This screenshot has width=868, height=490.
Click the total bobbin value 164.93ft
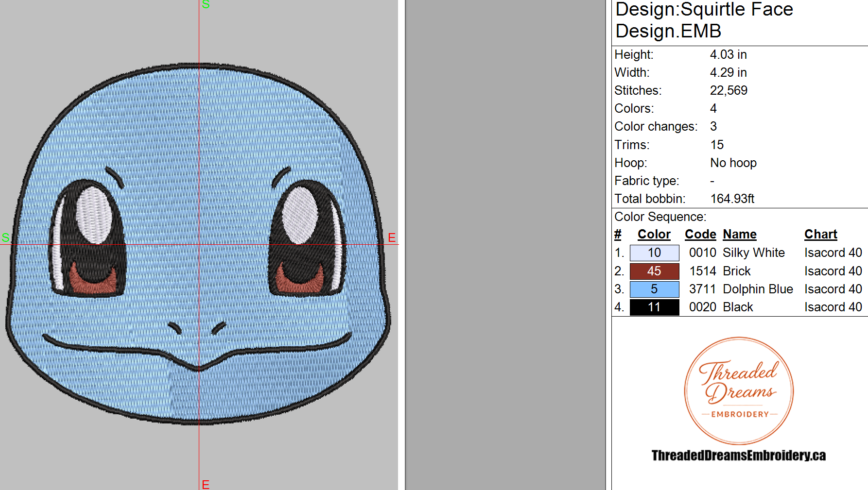click(732, 199)
